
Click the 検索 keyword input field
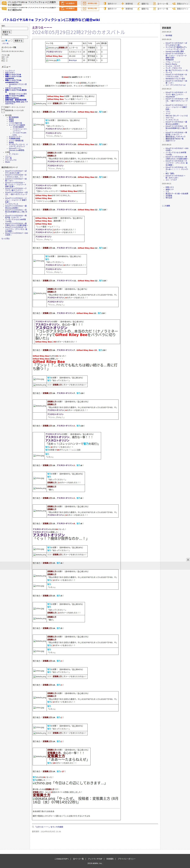tap(15, 29)
